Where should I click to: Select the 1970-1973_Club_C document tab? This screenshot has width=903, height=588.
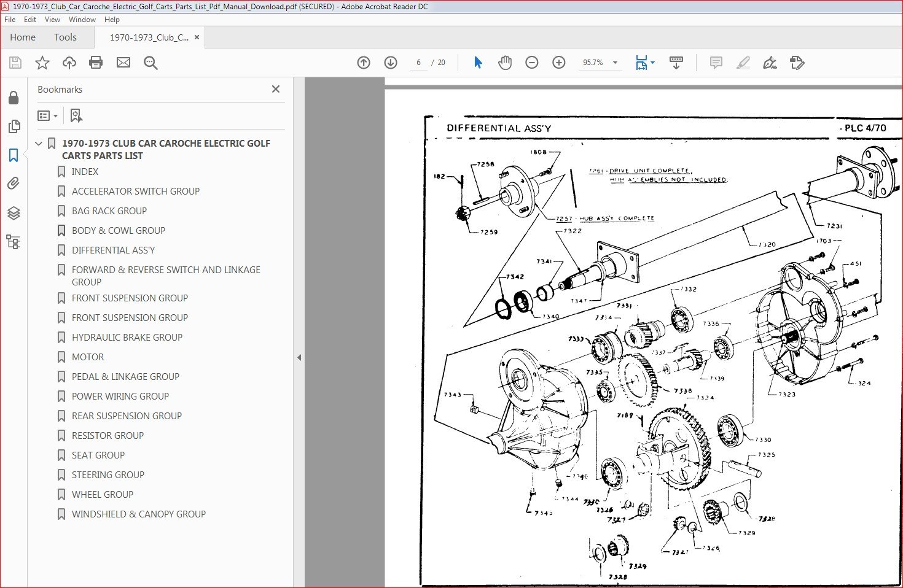click(x=149, y=37)
